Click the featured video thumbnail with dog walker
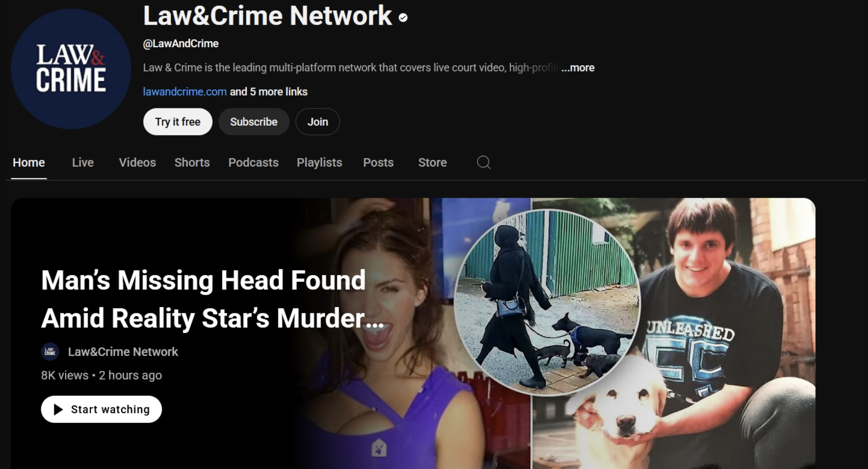Viewport: 868px width, 469px height. coord(547,302)
